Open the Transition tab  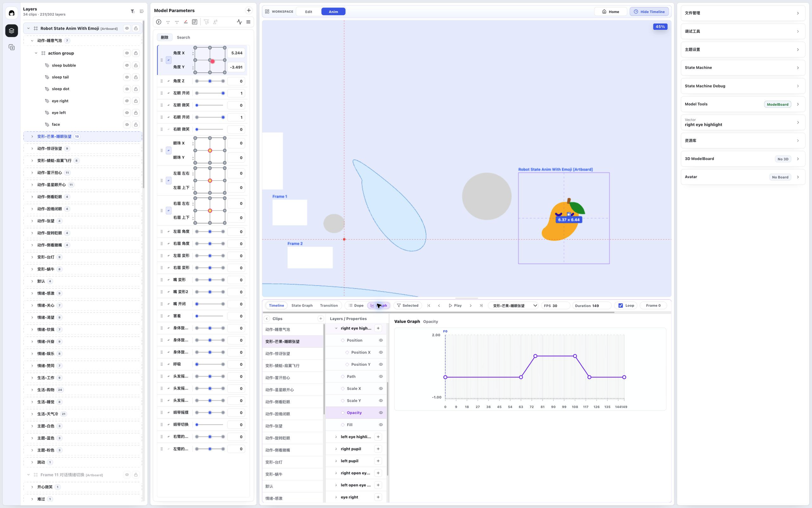pyautogui.click(x=329, y=306)
